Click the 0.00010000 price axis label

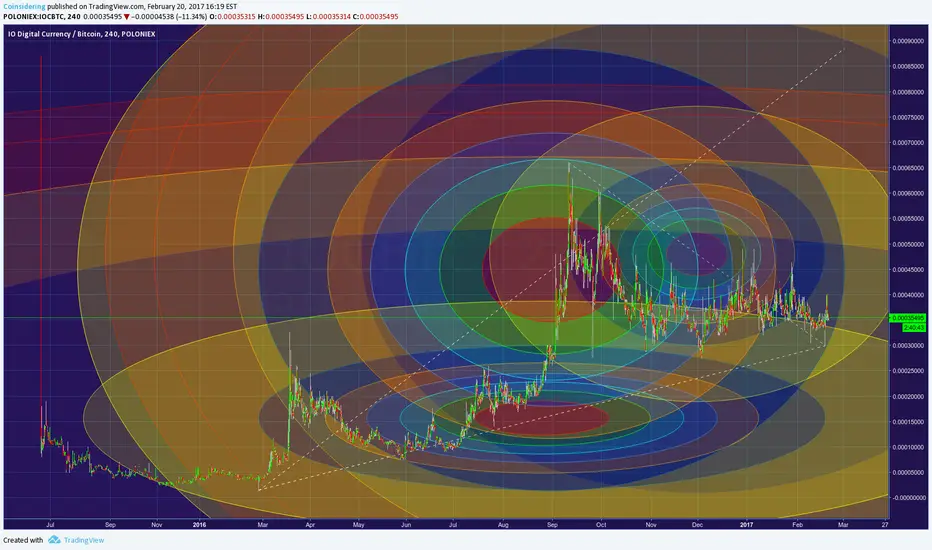908,447
